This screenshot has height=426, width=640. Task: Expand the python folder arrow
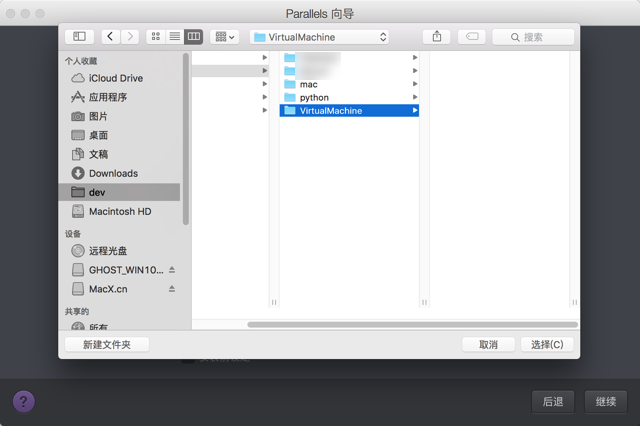click(415, 97)
